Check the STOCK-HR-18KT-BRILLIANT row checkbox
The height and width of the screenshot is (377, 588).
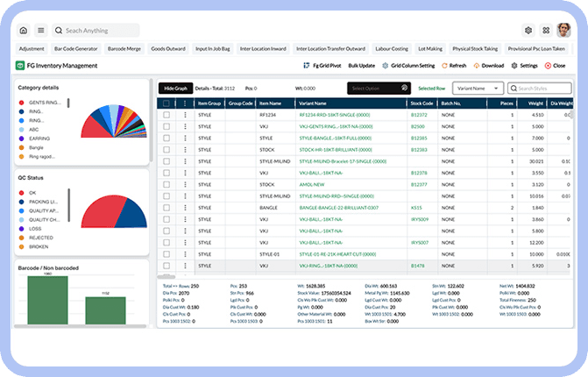(x=166, y=150)
